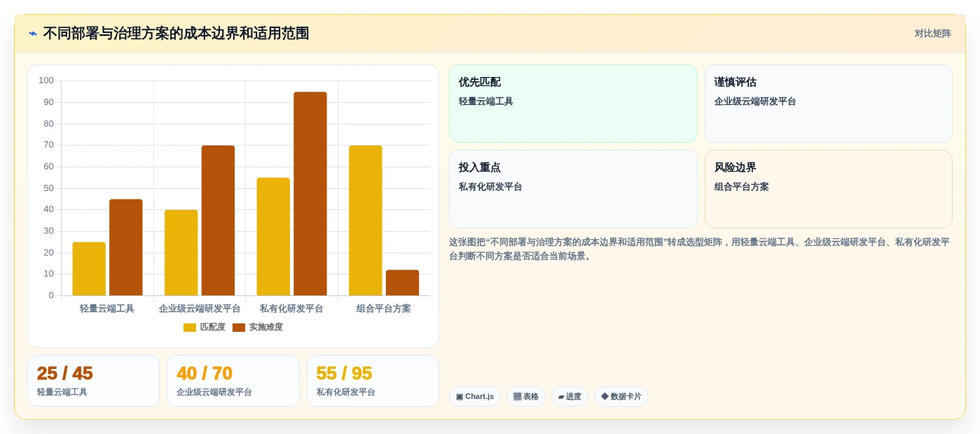980x434 pixels.
Task: Open the 优先匹配 card
Action: coord(573,104)
